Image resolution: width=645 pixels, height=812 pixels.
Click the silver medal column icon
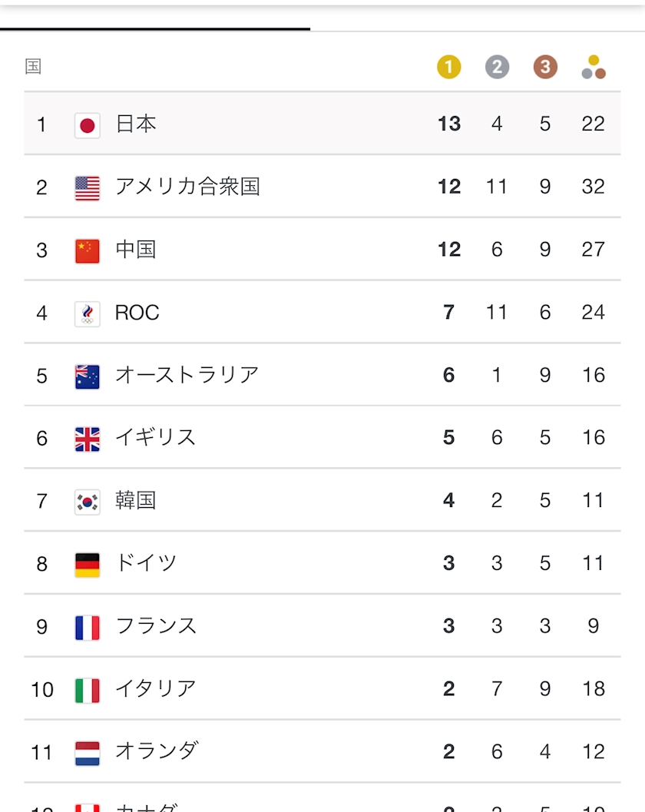tap(497, 67)
